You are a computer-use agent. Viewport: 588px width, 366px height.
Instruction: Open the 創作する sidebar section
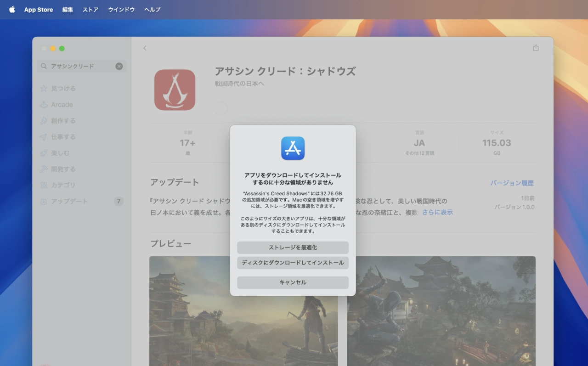[82, 121]
